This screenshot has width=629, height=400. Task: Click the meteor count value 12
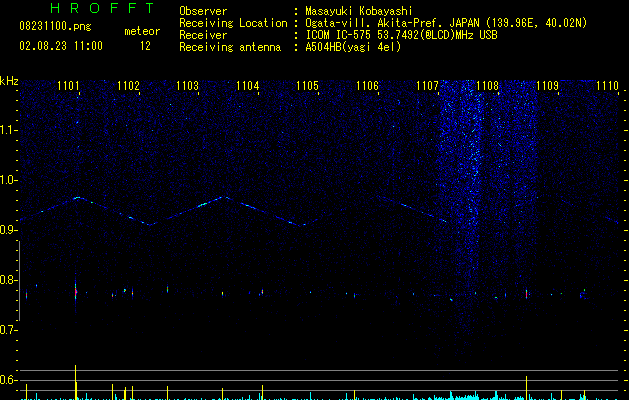click(x=145, y=46)
